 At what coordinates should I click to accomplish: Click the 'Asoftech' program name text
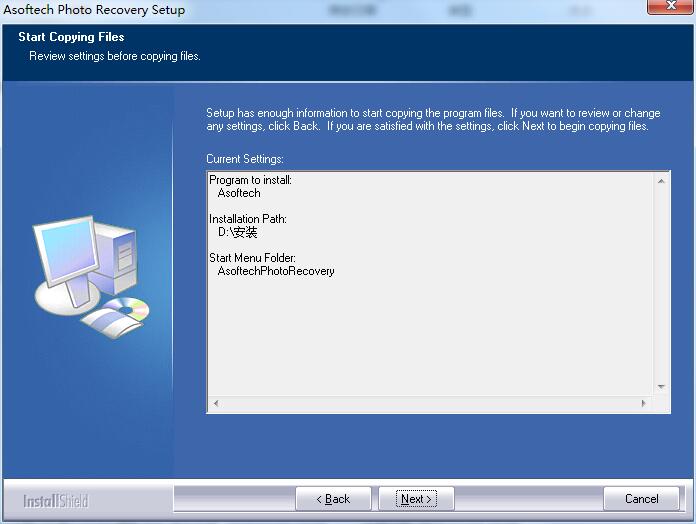239,193
